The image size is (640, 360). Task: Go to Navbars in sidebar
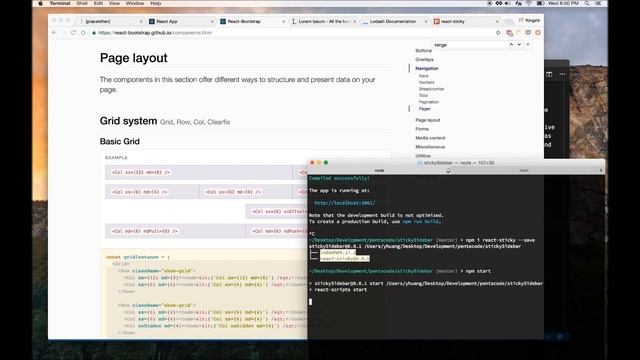click(x=427, y=82)
